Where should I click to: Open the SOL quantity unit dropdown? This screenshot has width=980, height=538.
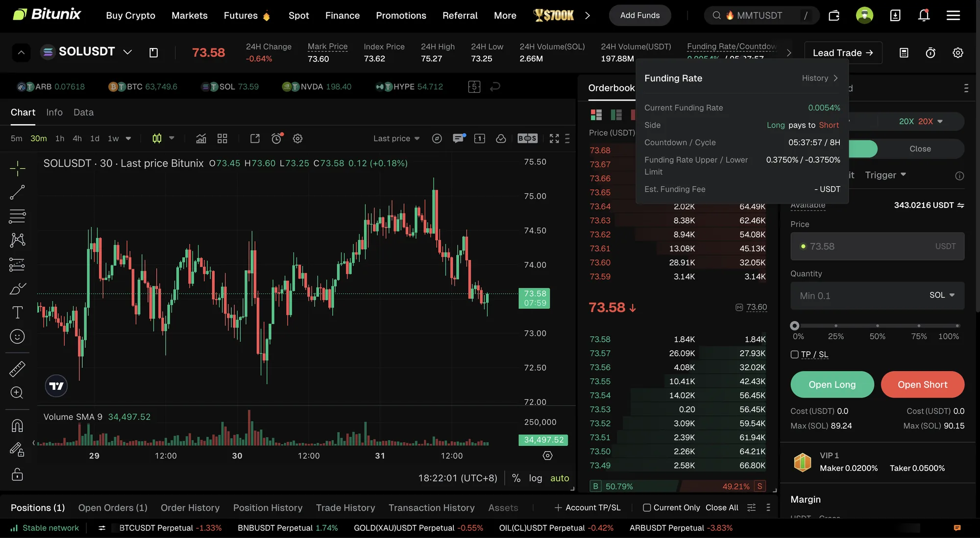[942, 295]
